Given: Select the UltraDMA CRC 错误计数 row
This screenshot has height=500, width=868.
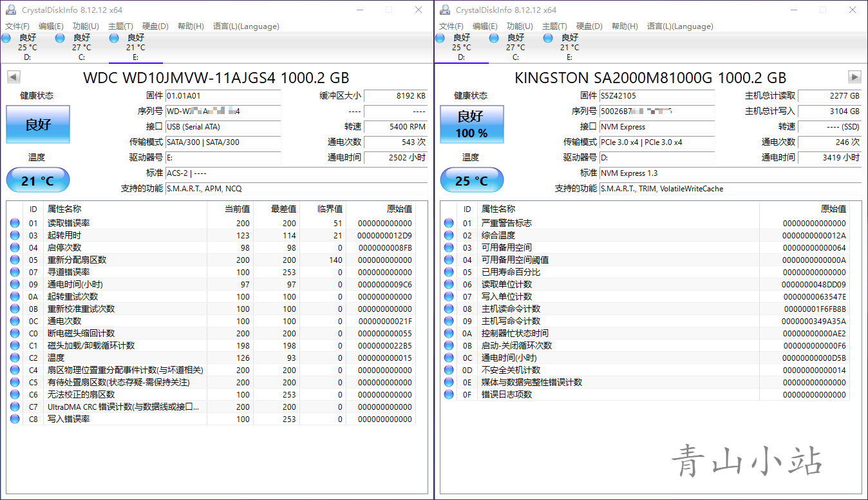Looking at the screenshot, I should point(211,407).
